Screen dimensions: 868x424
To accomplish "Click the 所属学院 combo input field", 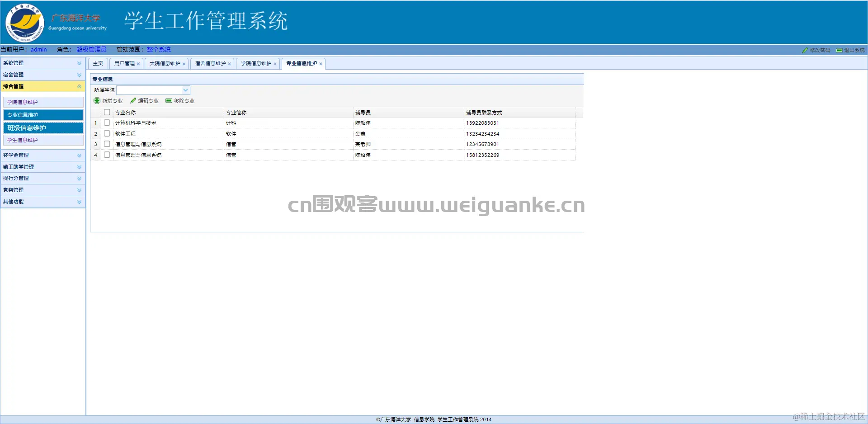I will (149, 90).
